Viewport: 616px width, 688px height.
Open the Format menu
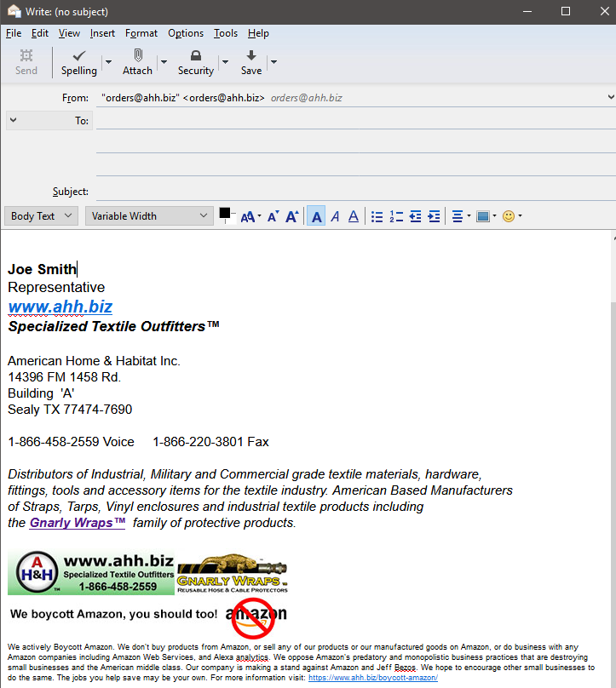141,33
